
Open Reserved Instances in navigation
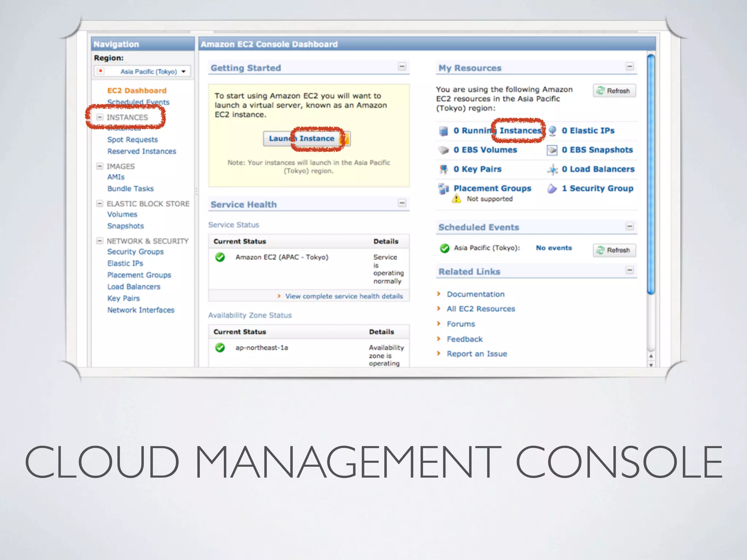[x=142, y=151]
